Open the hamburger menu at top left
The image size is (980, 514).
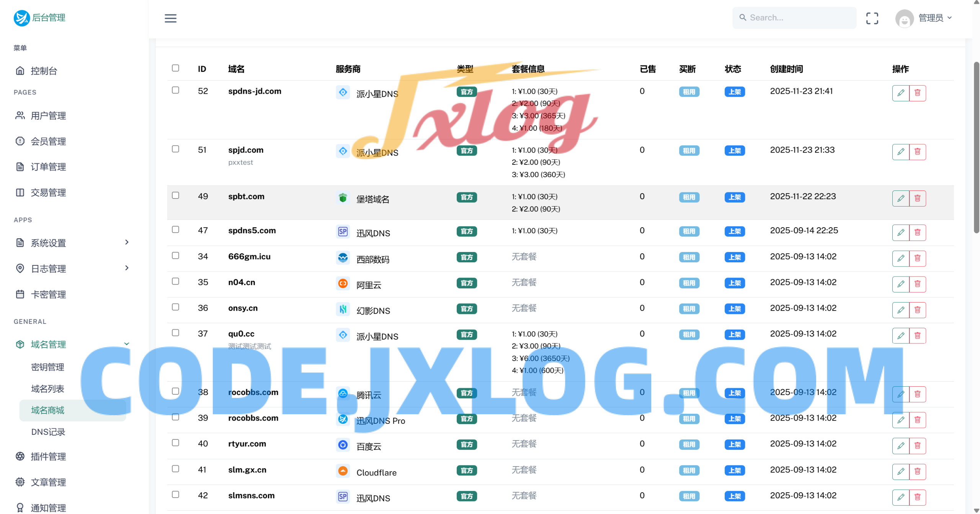tap(170, 18)
